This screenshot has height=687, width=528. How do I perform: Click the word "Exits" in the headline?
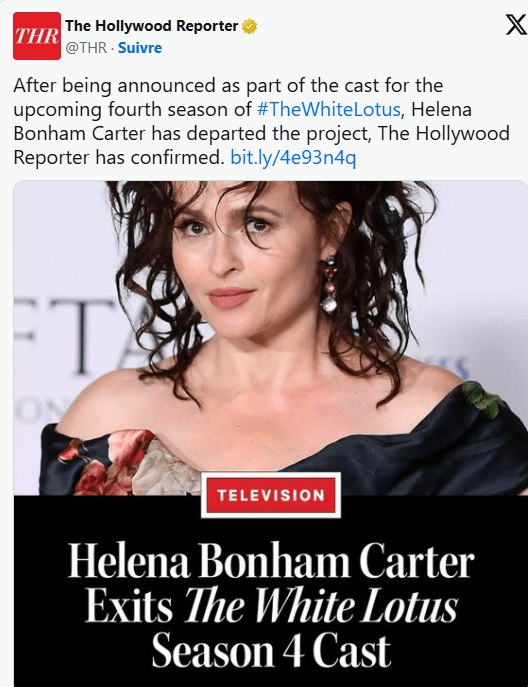129,606
